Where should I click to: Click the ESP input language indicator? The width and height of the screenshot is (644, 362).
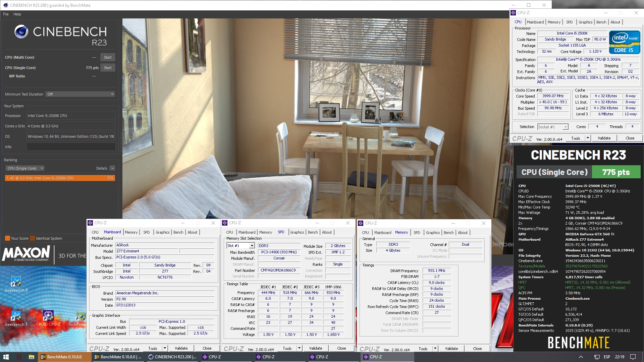click(x=607, y=357)
